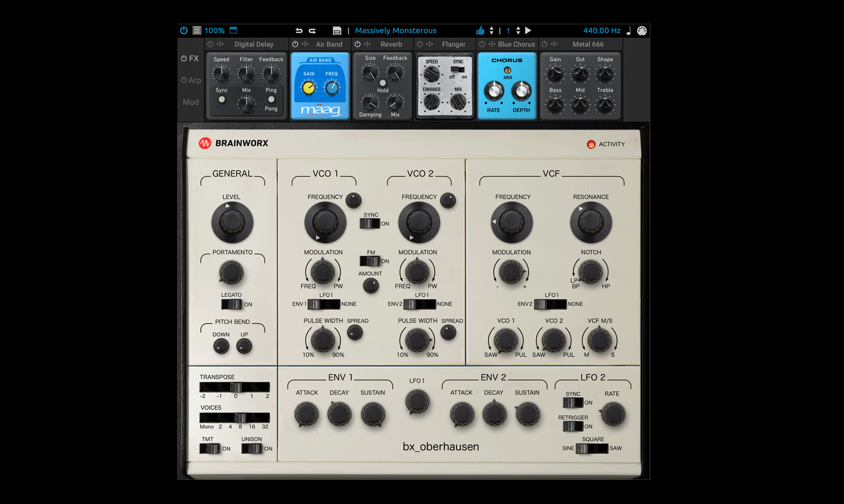Set the TRANSPOSE slider to +2
The height and width of the screenshot is (504, 844).
coord(267,387)
